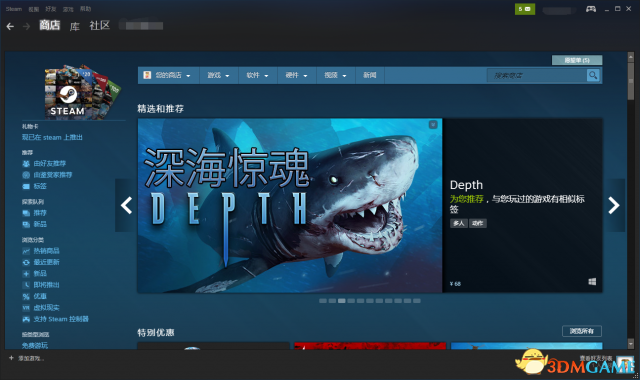640x380 pixels.
Task: Click the curators recommendation icon
Action: click(x=26, y=175)
